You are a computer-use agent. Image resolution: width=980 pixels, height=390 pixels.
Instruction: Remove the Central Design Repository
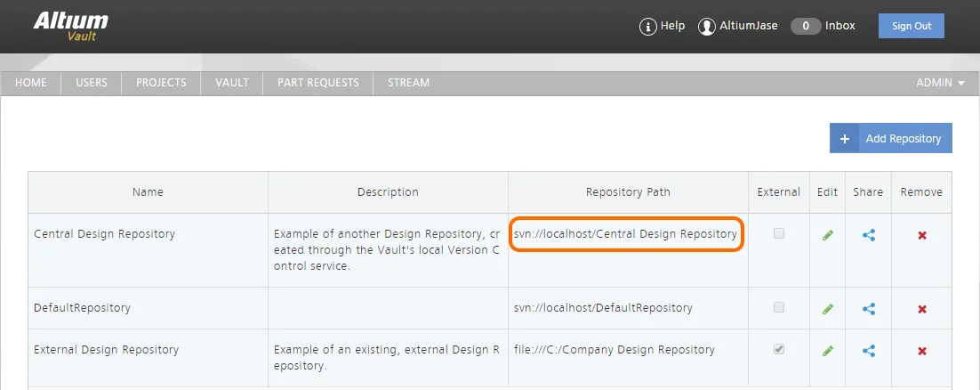click(x=921, y=235)
